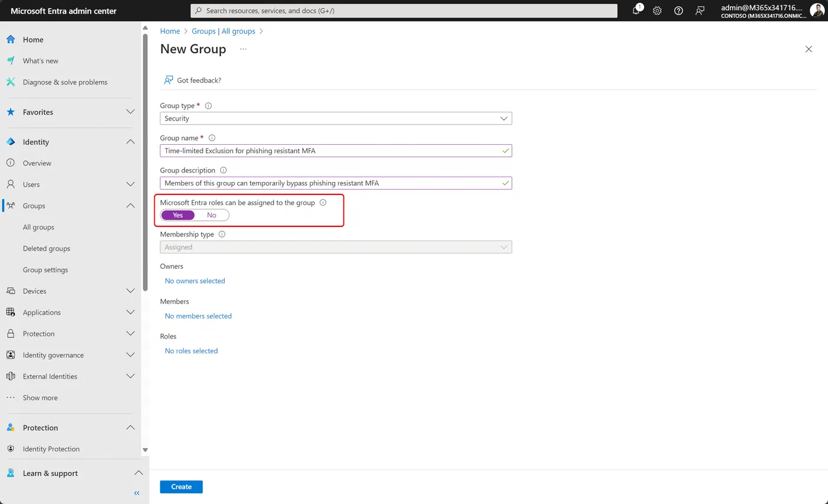Go to Home breadcrumb link
This screenshot has height=504, width=828.
(x=170, y=31)
